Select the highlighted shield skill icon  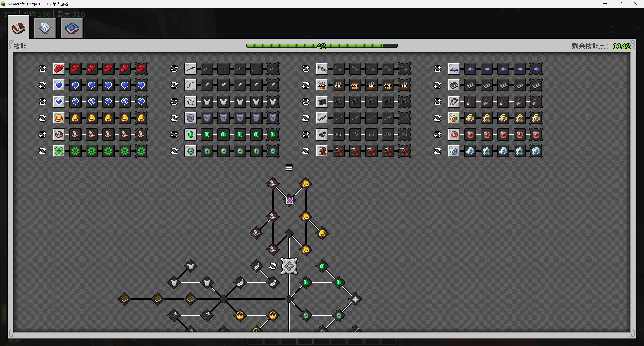[x=191, y=118]
